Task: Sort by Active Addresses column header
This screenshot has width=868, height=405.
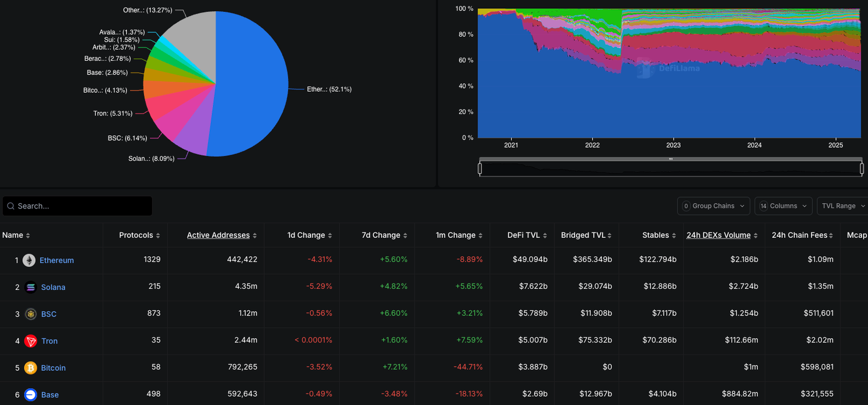Action: (x=218, y=235)
